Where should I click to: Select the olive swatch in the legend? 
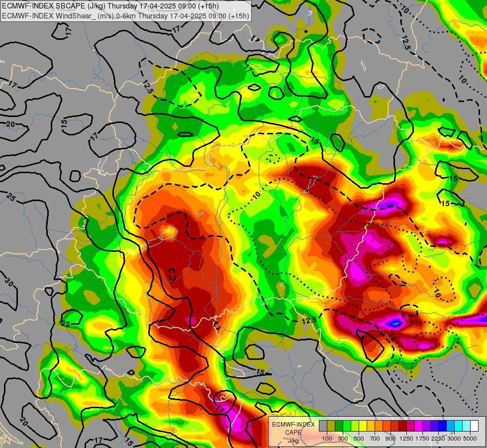(x=331, y=426)
